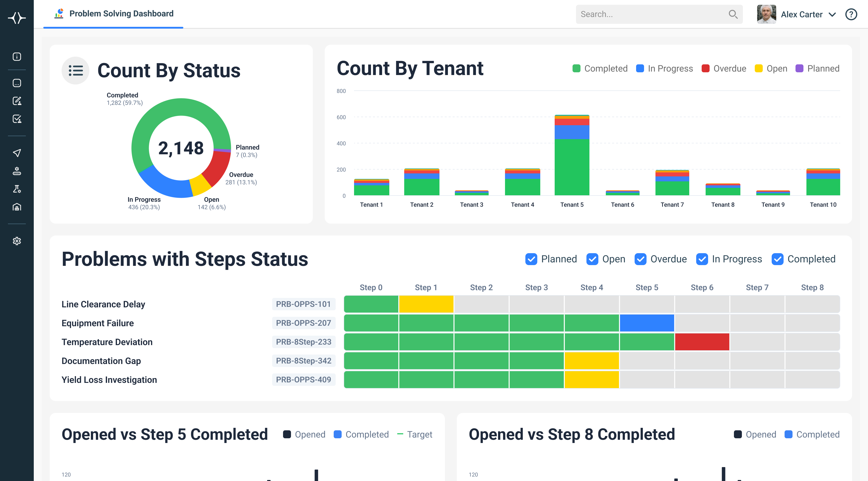
Task: Toggle the Overdue checkbox
Action: pos(640,259)
